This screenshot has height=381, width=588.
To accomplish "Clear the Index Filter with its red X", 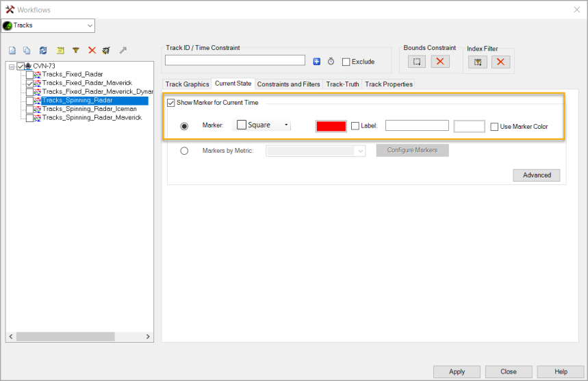I will 500,62.
